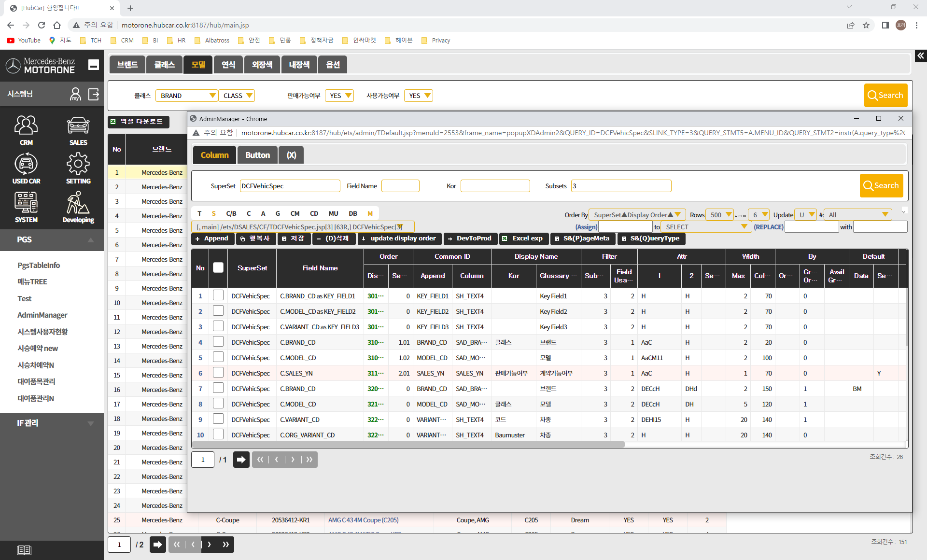Check the row 6 checkbox for C.SALES_YN
The image size is (927, 560).
[x=218, y=373]
